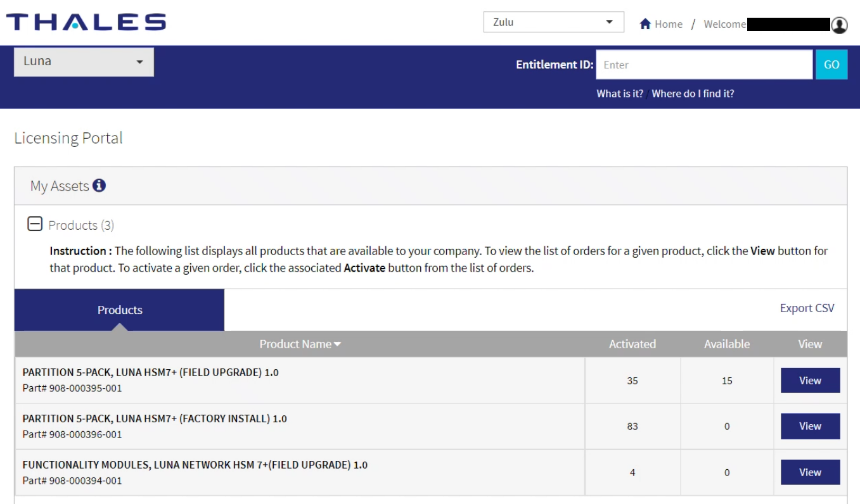Click the activated count 83
This screenshot has height=504, width=860.
(632, 426)
